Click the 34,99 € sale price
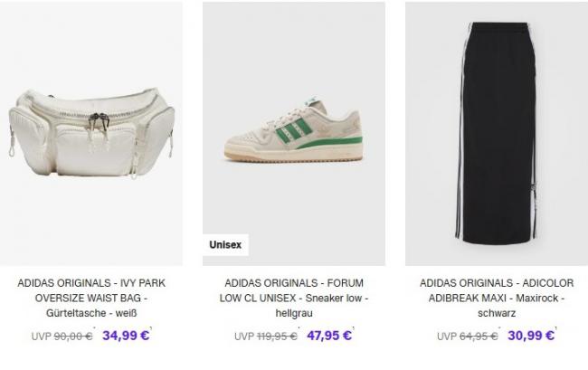Image resolution: width=588 pixels, height=370 pixels. (126, 335)
